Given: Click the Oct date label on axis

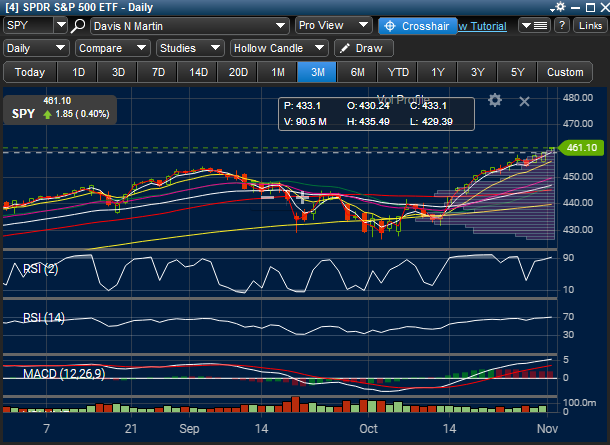Looking at the screenshot, I should click(x=368, y=429).
